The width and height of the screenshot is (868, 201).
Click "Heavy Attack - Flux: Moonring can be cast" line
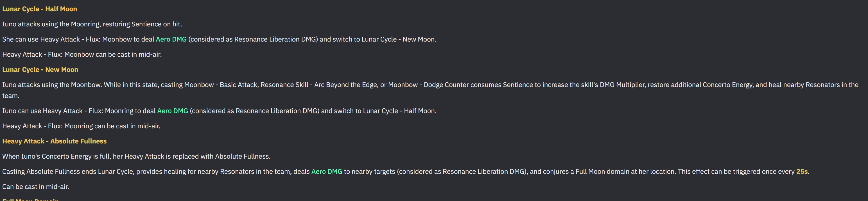[81, 126]
